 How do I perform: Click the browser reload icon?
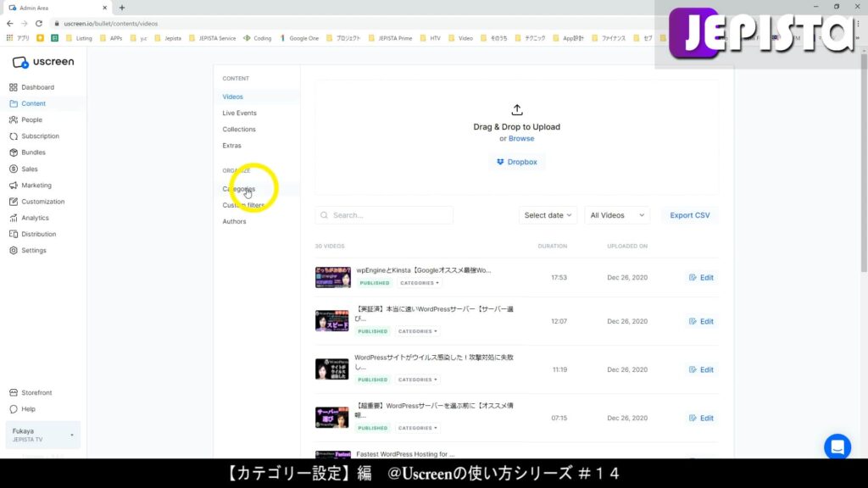click(x=39, y=24)
